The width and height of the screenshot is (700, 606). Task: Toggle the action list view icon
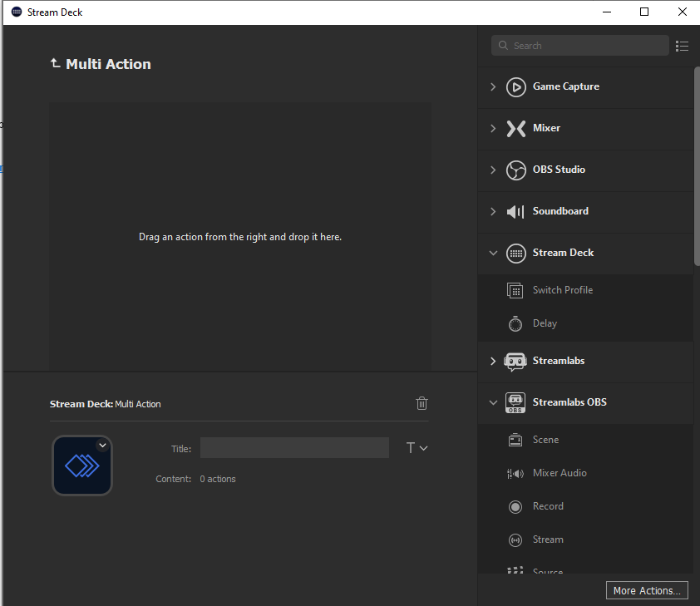point(682,46)
